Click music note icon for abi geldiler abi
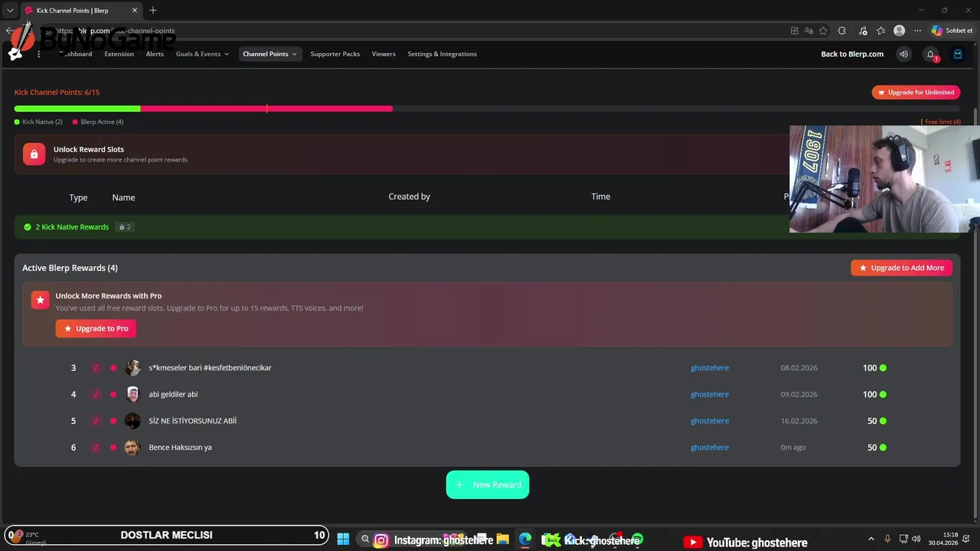 tap(96, 394)
